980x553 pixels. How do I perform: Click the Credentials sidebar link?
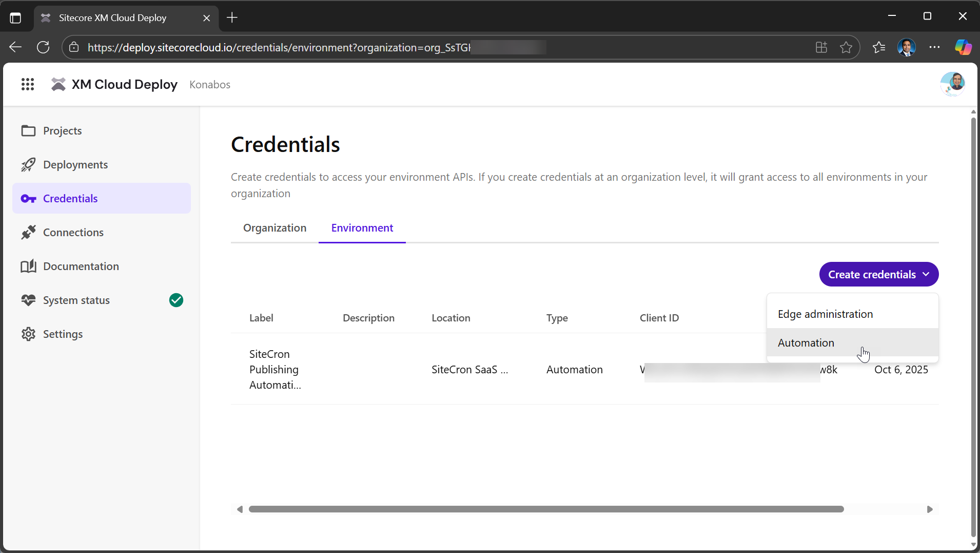tap(70, 199)
